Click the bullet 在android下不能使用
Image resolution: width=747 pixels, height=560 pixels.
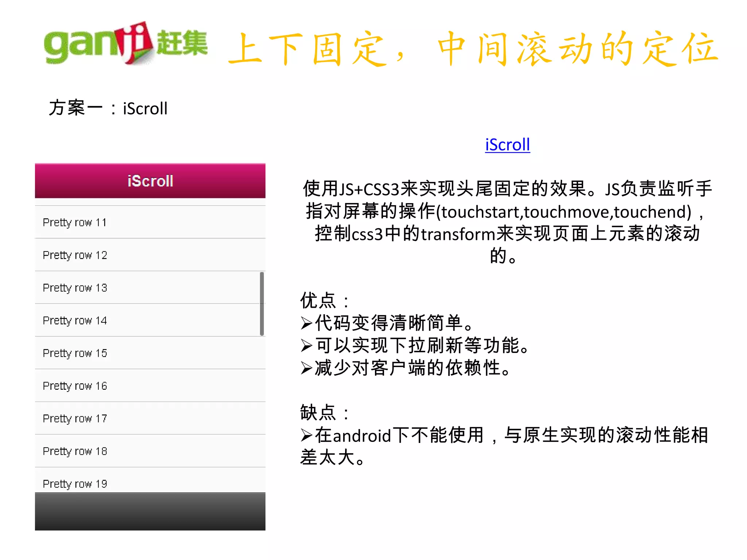click(x=504, y=446)
